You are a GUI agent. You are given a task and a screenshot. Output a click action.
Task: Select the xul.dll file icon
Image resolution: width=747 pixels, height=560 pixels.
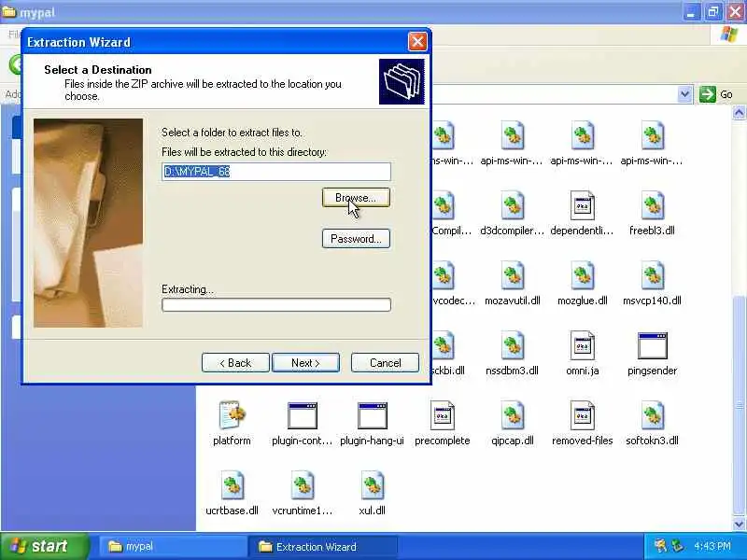click(x=372, y=485)
